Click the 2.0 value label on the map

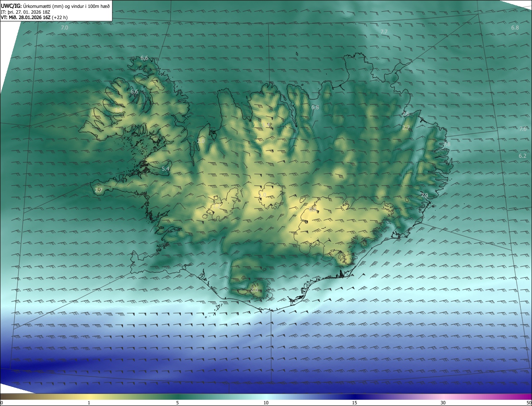(201, 141)
